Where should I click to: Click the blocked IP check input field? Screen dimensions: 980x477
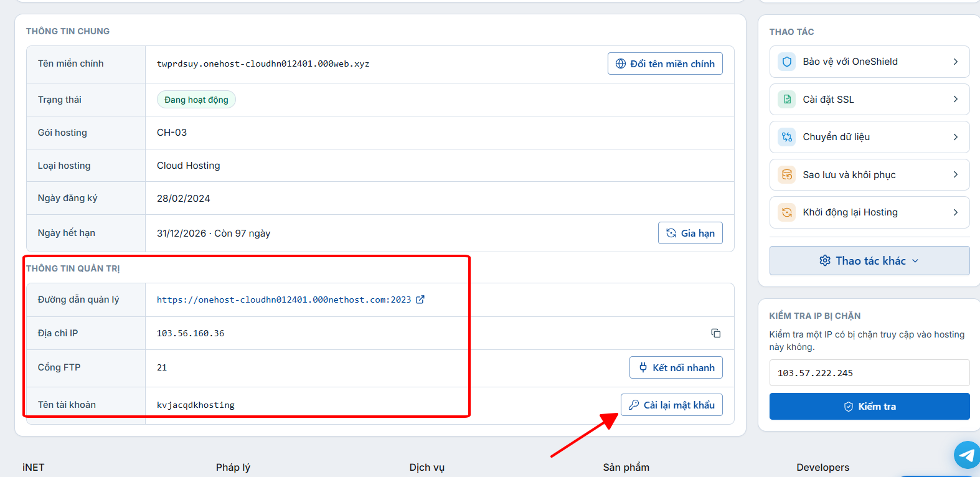point(870,373)
